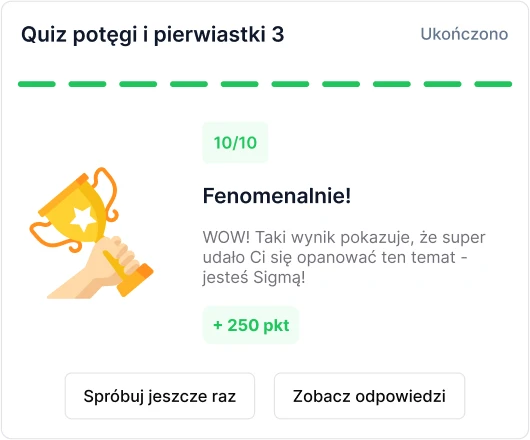Select the ninth green progress segment
The image size is (530, 440).
[x=442, y=84]
